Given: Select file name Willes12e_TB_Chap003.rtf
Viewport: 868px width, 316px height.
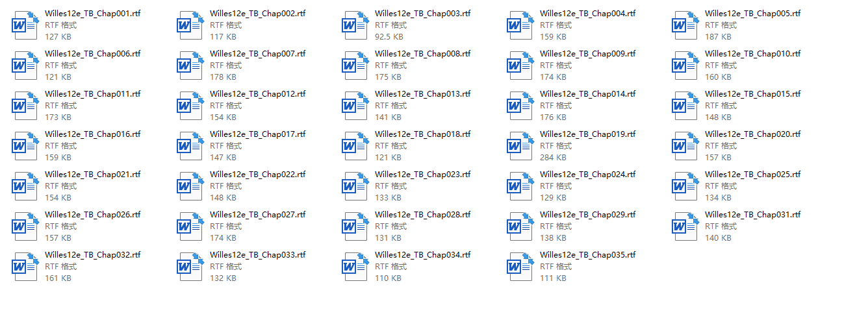Looking at the screenshot, I should [423, 14].
